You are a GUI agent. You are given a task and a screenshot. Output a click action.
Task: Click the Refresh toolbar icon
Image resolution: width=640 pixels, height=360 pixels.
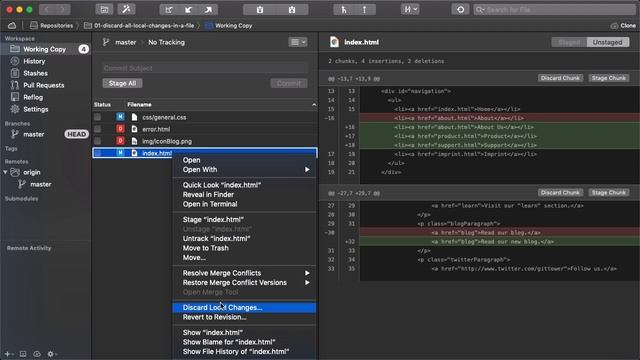[460, 9]
